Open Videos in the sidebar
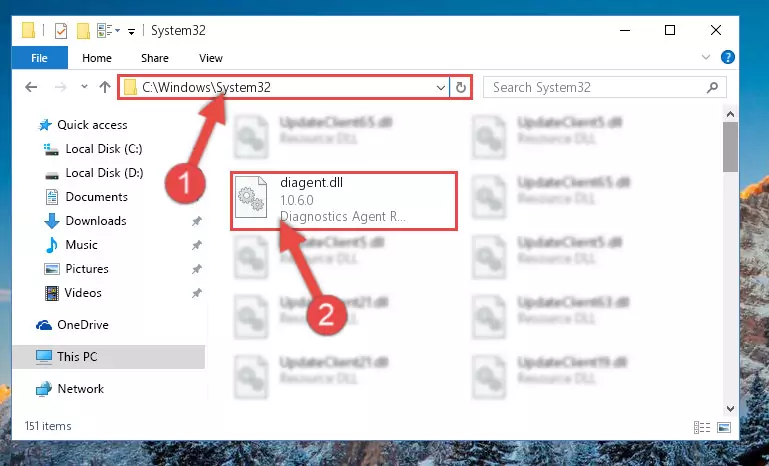Viewport: 769px width, 466px height. (83, 293)
